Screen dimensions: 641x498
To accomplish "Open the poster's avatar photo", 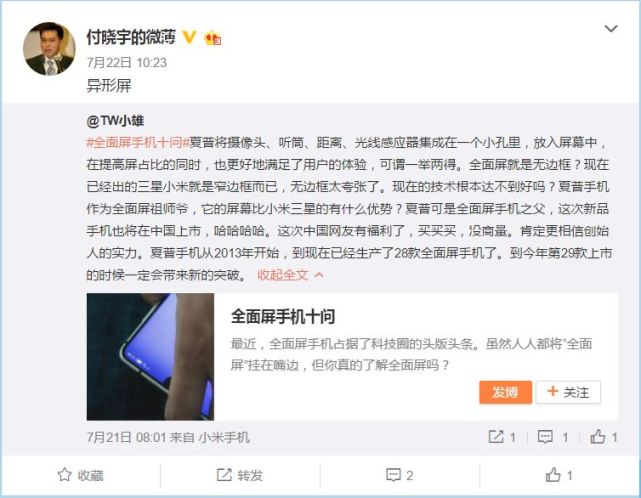I will 49,49.
